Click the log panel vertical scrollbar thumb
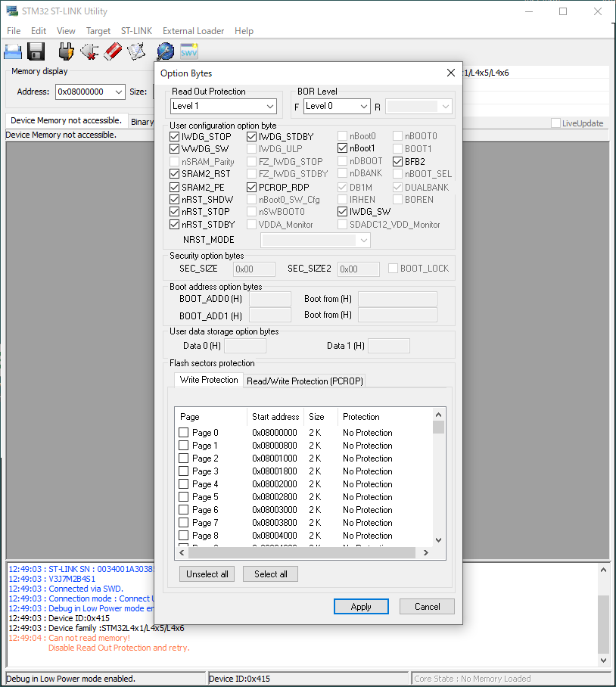This screenshot has height=687, width=616. point(603,624)
